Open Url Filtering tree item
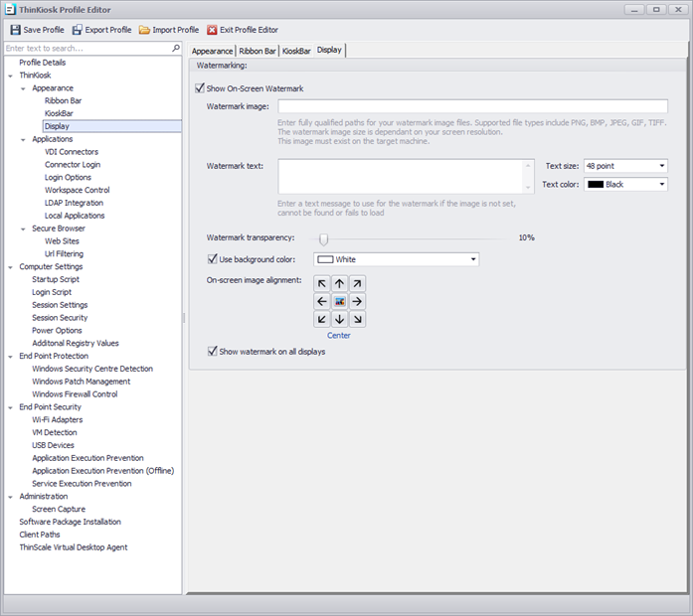693x616 pixels. pyautogui.click(x=64, y=254)
